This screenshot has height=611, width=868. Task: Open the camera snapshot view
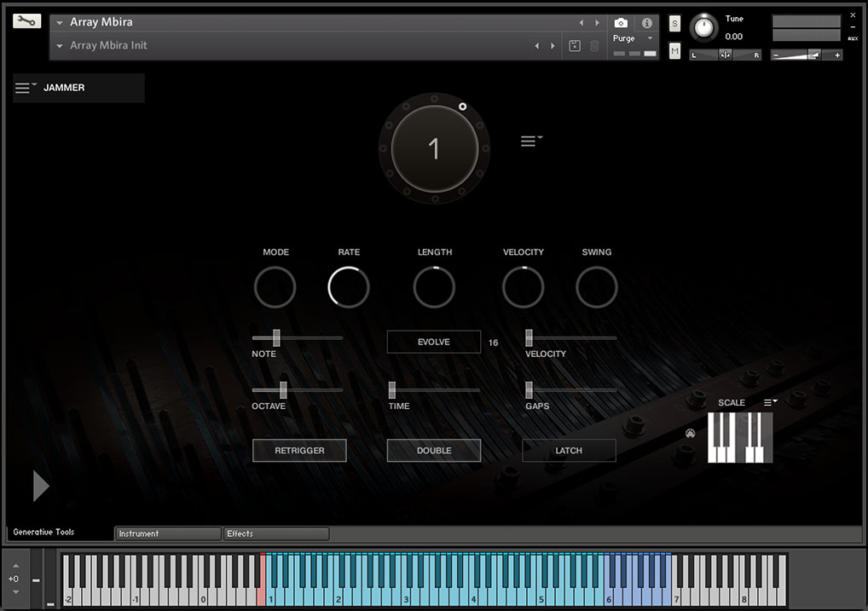pyautogui.click(x=621, y=23)
